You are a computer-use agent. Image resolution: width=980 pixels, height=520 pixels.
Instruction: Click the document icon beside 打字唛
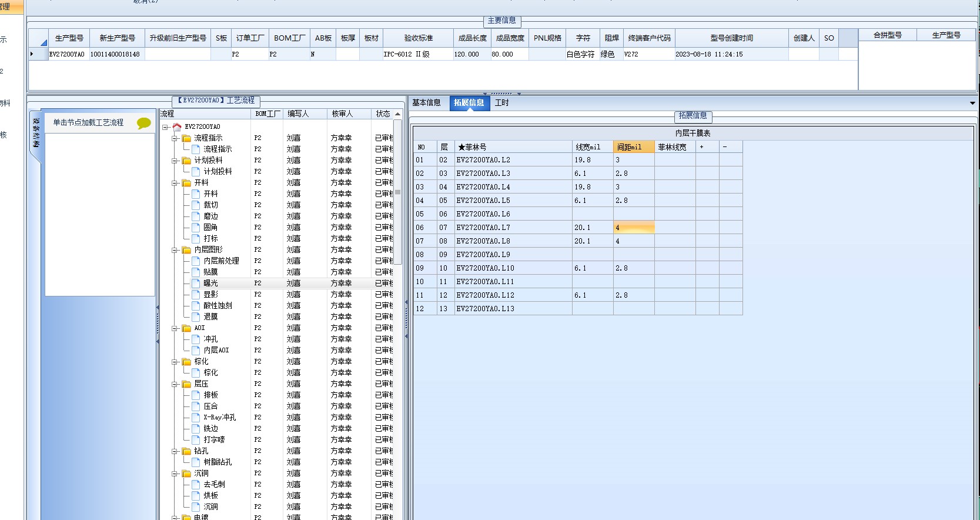tap(196, 439)
